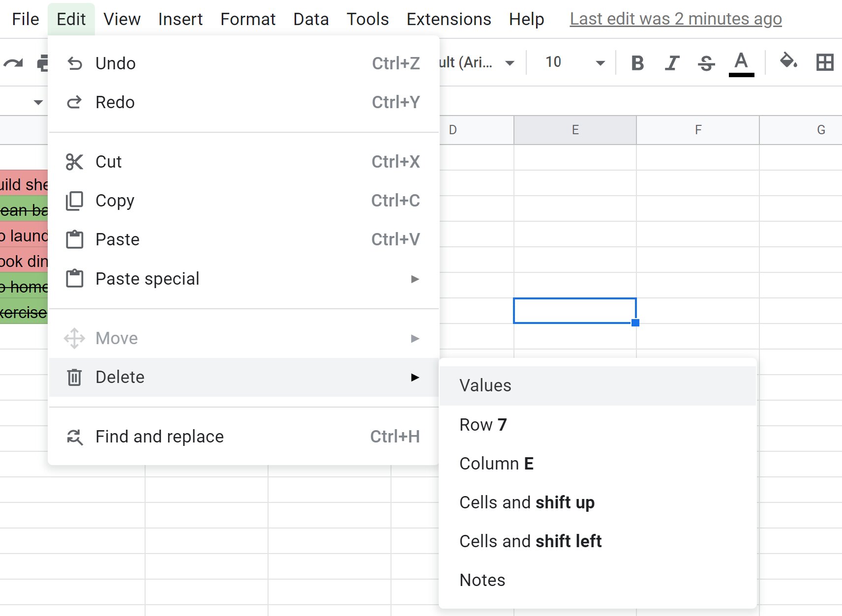The width and height of the screenshot is (842, 616).
Task: Open the Borders tool
Action: coord(825,62)
